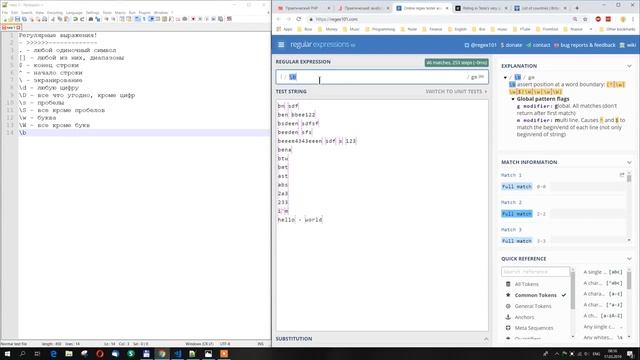Go back in Chrome
The image size is (640, 360).
pyautogui.click(x=279, y=19)
